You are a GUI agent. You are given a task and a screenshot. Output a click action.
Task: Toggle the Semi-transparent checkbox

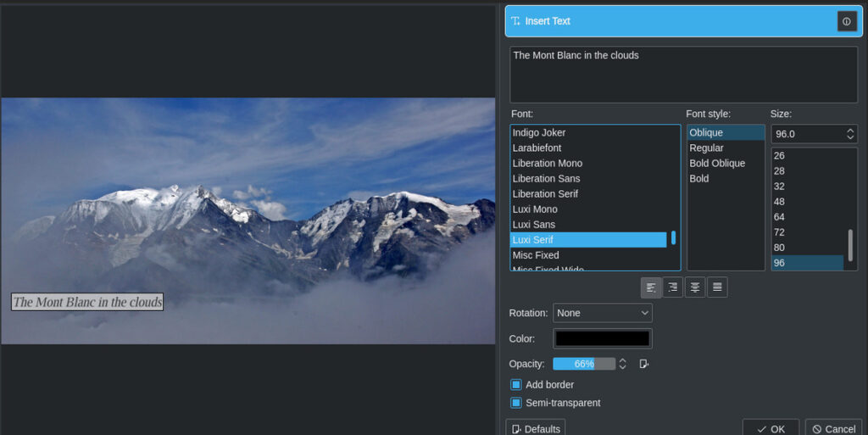pos(516,403)
